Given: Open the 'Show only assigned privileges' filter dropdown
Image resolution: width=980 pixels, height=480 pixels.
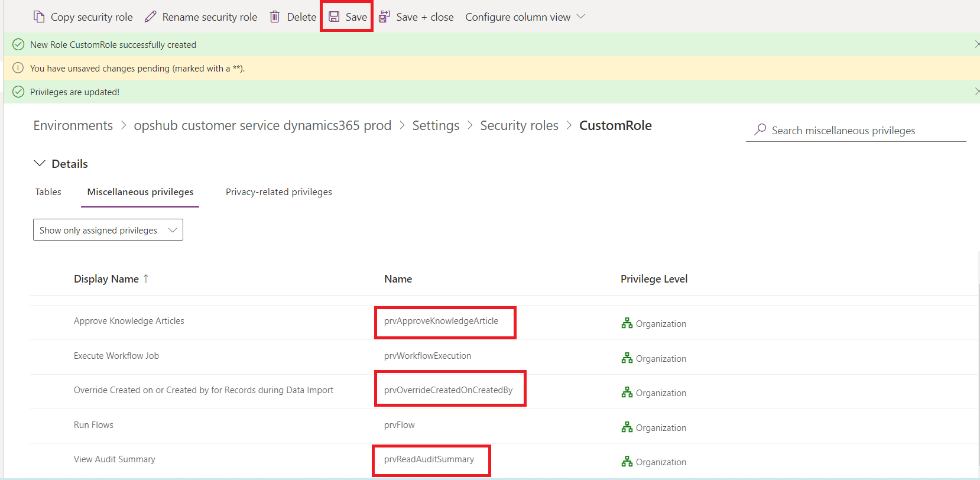Looking at the screenshot, I should (108, 230).
